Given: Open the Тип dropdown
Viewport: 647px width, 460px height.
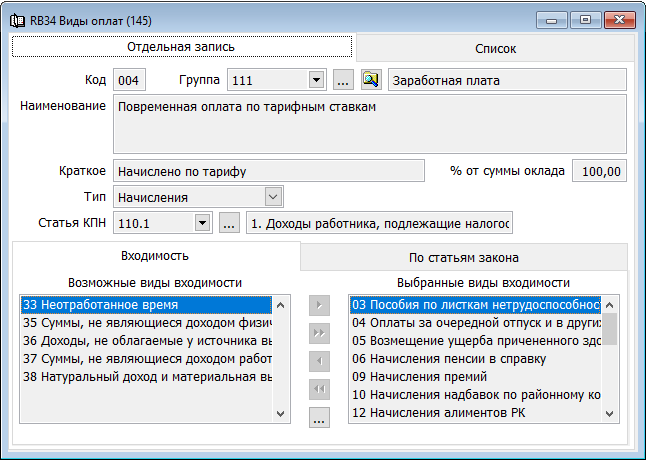Looking at the screenshot, I should (x=273, y=197).
